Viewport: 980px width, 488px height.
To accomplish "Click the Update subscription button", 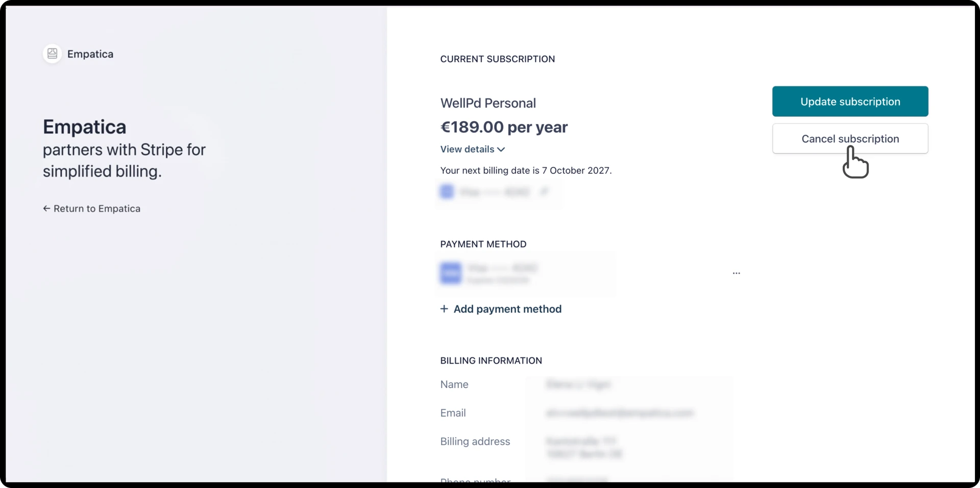I will pyautogui.click(x=850, y=101).
